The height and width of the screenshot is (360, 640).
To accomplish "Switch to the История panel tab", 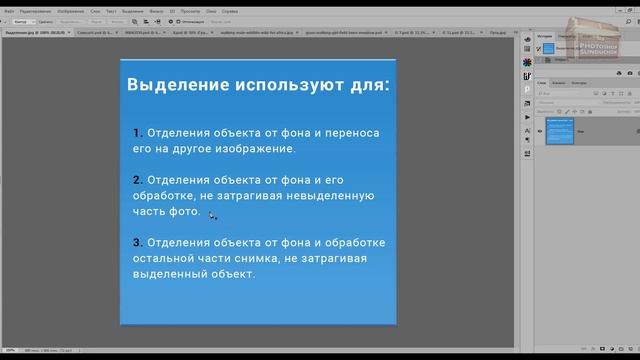I will coord(544,36).
